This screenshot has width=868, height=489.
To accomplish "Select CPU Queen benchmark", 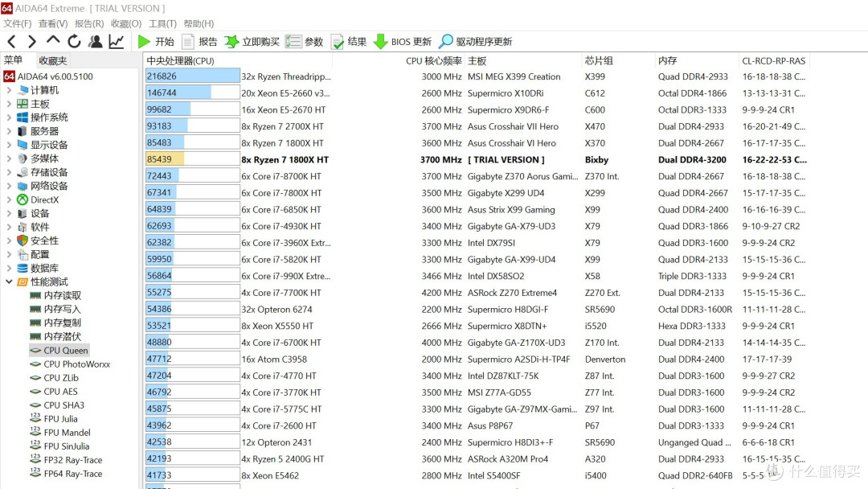I will (59, 350).
